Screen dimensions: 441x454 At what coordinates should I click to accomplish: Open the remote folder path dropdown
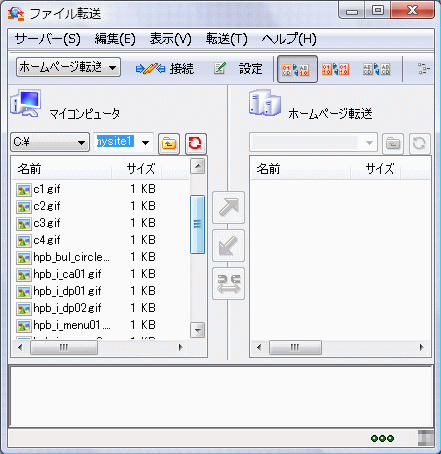pos(313,143)
